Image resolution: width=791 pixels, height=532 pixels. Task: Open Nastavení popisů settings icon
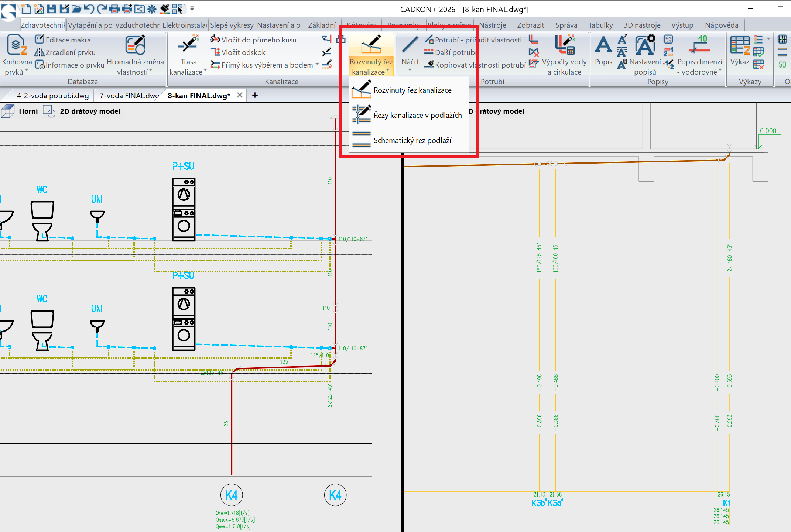coord(645,44)
